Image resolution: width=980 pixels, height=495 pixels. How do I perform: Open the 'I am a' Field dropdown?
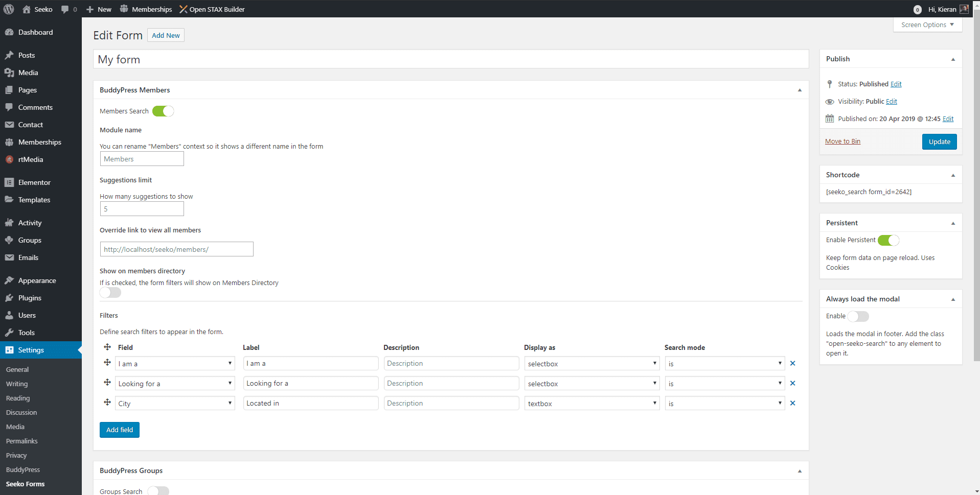tap(175, 364)
